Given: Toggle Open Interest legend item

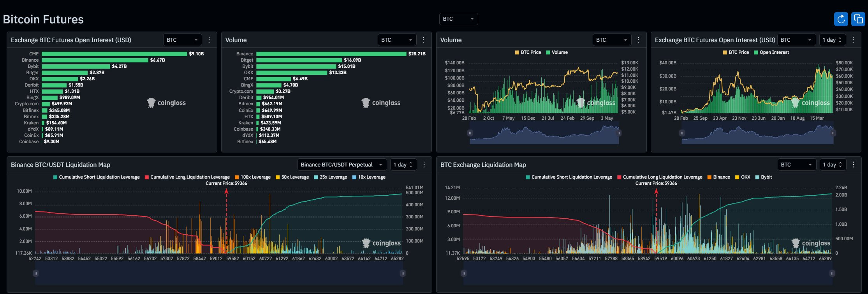Looking at the screenshot, I should (x=771, y=52).
